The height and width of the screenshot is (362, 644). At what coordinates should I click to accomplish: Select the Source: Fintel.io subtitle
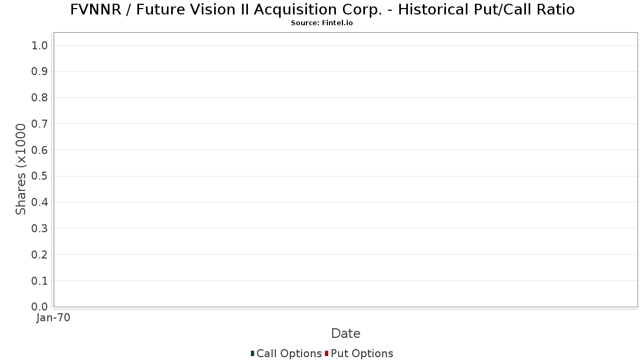pos(322,23)
